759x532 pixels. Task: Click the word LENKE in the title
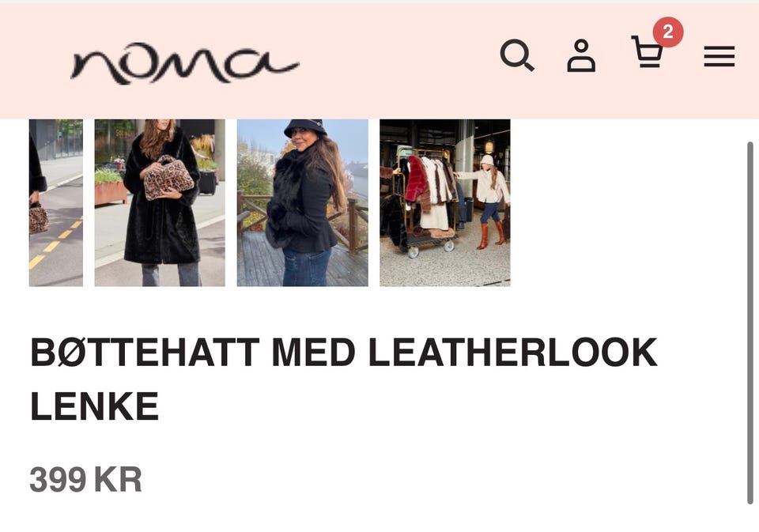pos(94,406)
